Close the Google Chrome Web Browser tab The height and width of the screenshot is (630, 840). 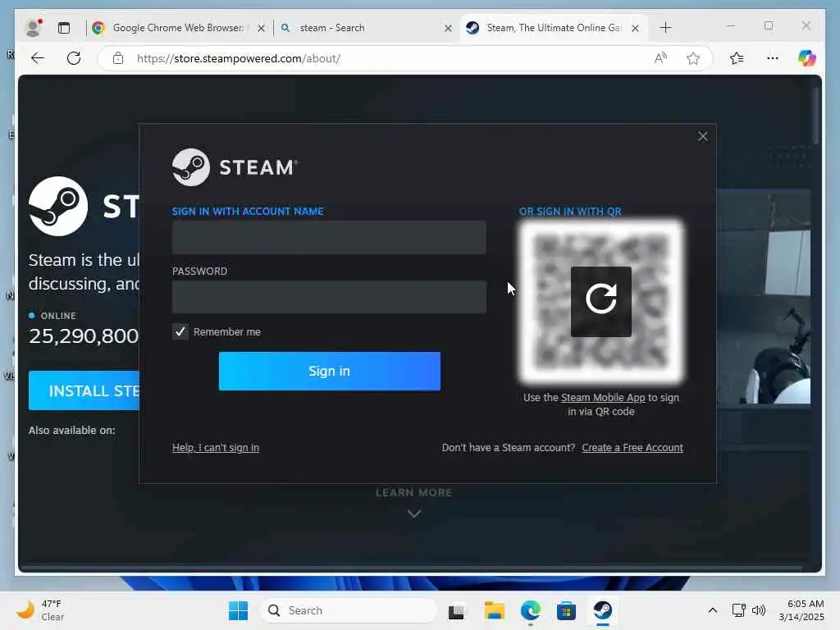tap(261, 29)
